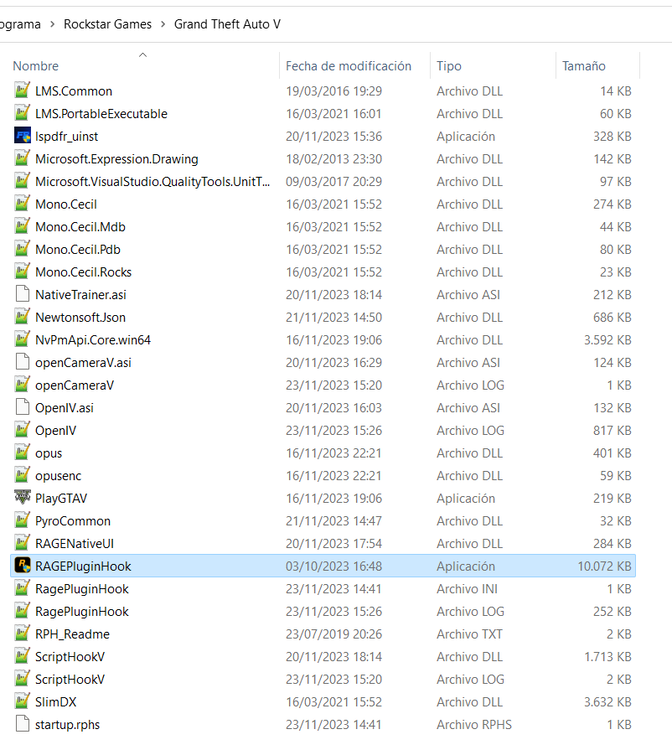The image size is (672, 750).
Task: Click the RAGENativeUI file icon
Action: click(22, 543)
